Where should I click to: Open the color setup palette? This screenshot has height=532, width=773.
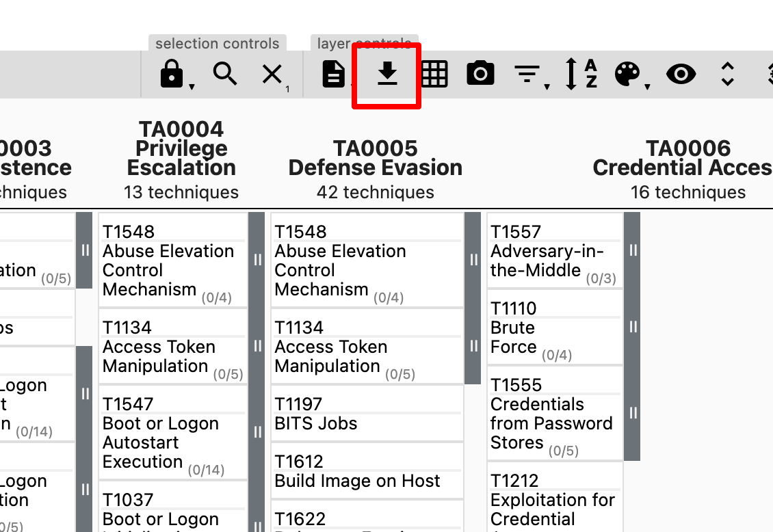(626, 74)
